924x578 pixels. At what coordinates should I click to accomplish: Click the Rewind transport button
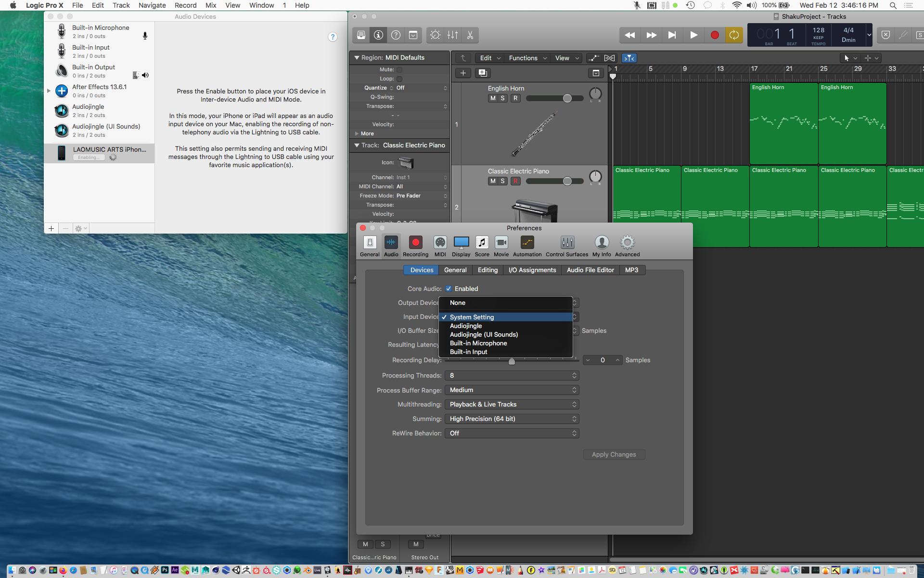pyautogui.click(x=629, y=35)
